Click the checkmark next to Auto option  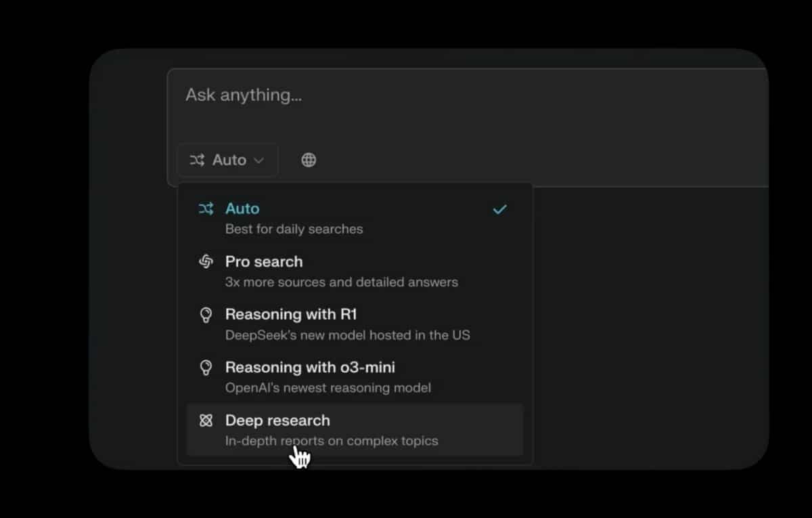499,209
